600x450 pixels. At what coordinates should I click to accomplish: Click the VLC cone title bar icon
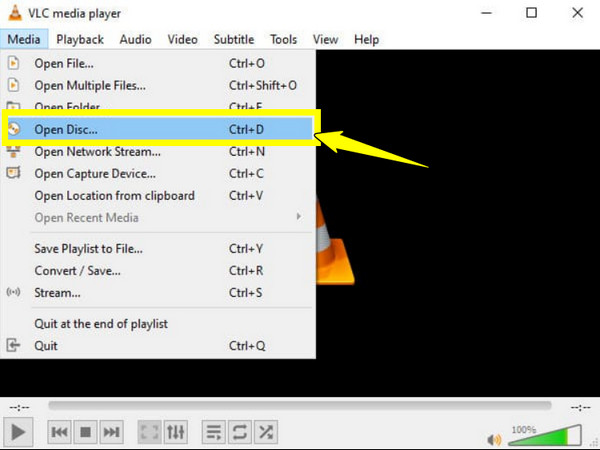tap(15, 13)
